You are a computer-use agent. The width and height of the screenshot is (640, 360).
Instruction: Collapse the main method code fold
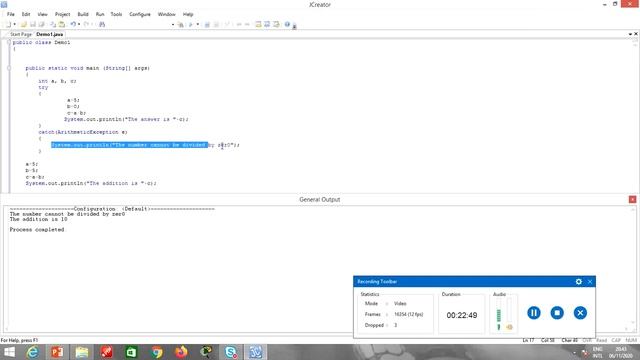9,68
